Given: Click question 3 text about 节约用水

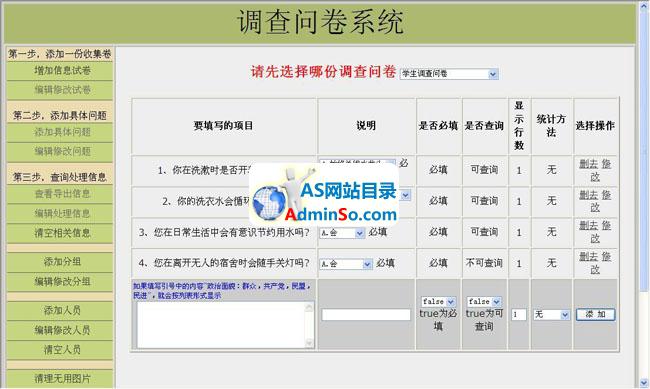Looking at the screenshot, I should click(224, 233).
